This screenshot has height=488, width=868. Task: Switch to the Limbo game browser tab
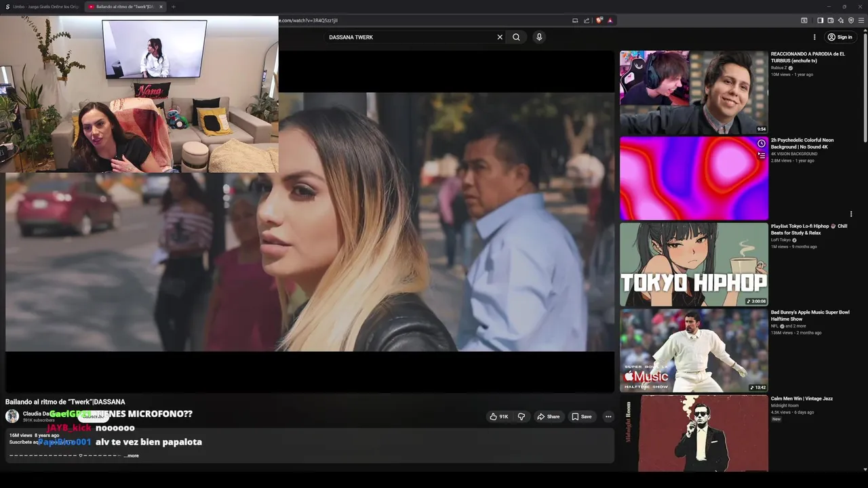coord(42,7)
